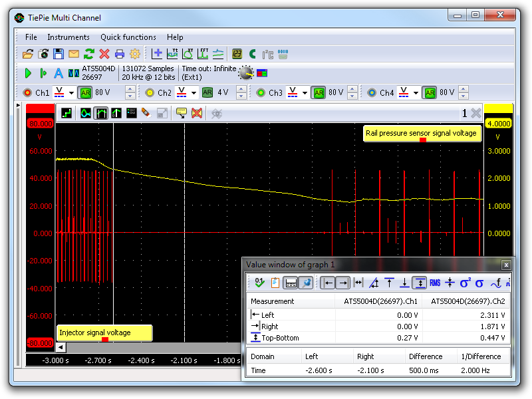Send measurement by email envelope icon
Viewport: 532px width, 399px height.
tap(74, 54)
